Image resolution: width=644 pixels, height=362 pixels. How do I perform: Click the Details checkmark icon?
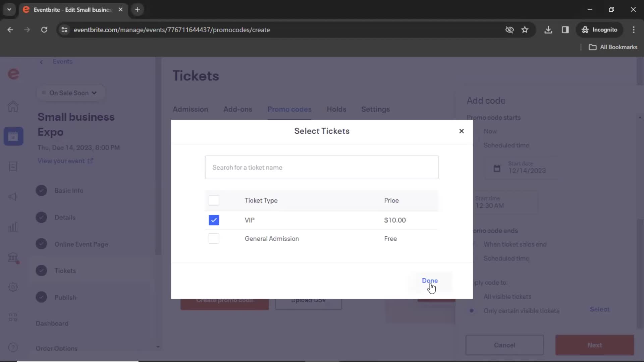click(42, 217)
